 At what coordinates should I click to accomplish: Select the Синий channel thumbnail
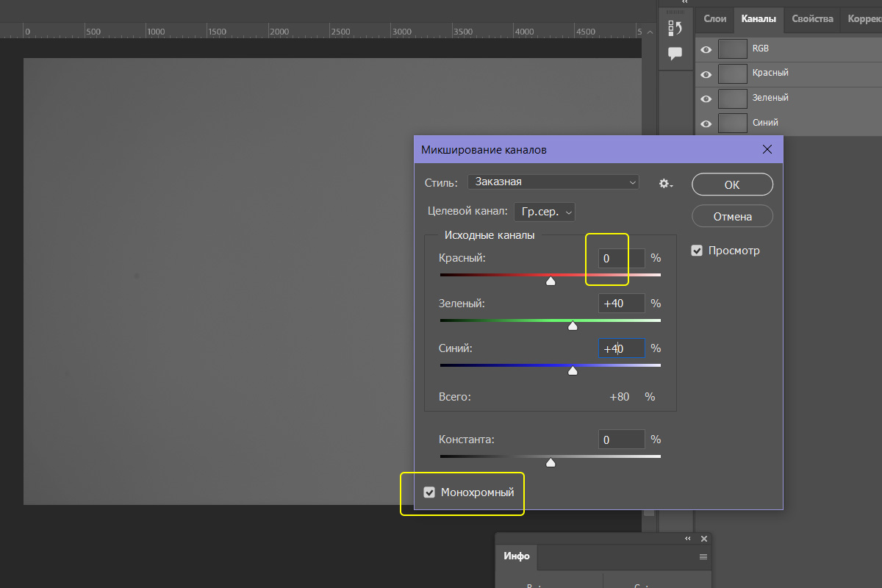(x=732, y=123)
